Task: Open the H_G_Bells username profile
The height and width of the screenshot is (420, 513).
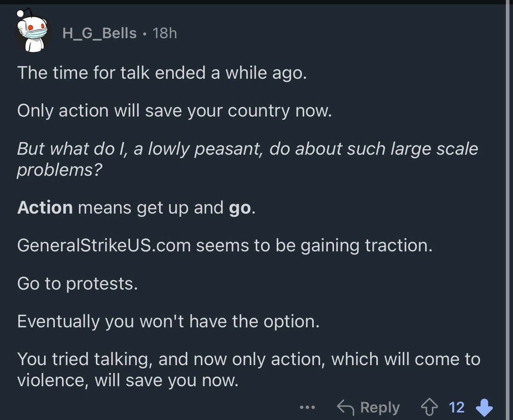Action: 99,33
